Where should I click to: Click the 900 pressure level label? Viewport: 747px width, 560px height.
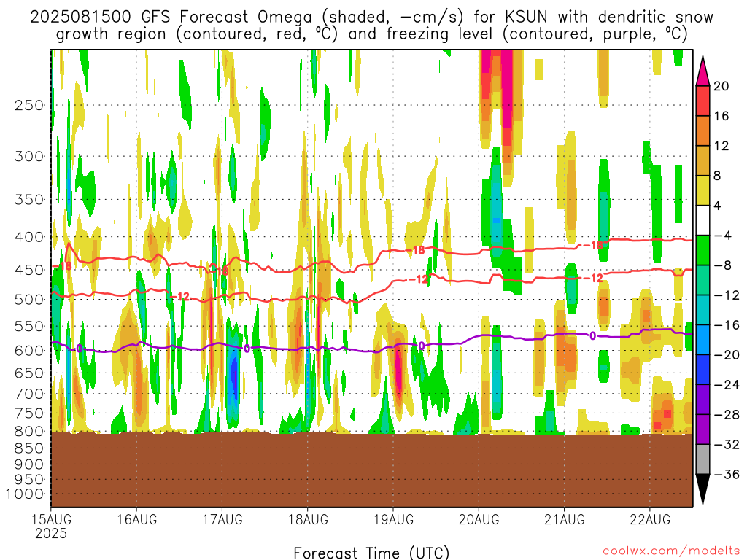tap(29, 464)
